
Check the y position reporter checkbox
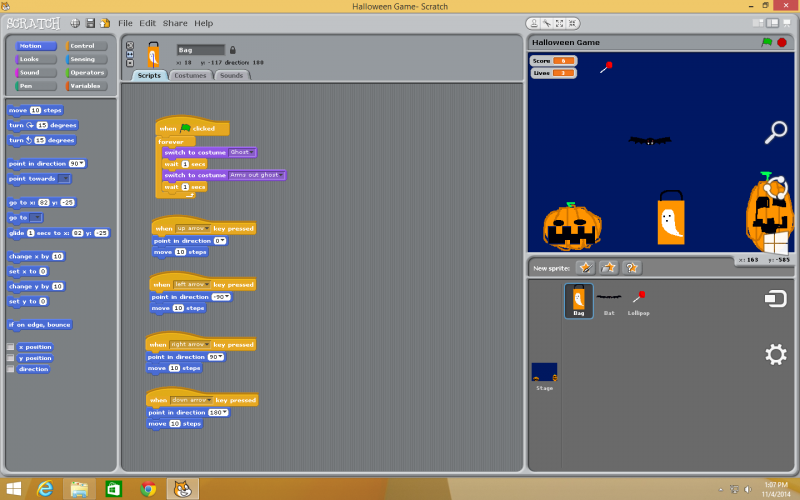click(11, 358)
